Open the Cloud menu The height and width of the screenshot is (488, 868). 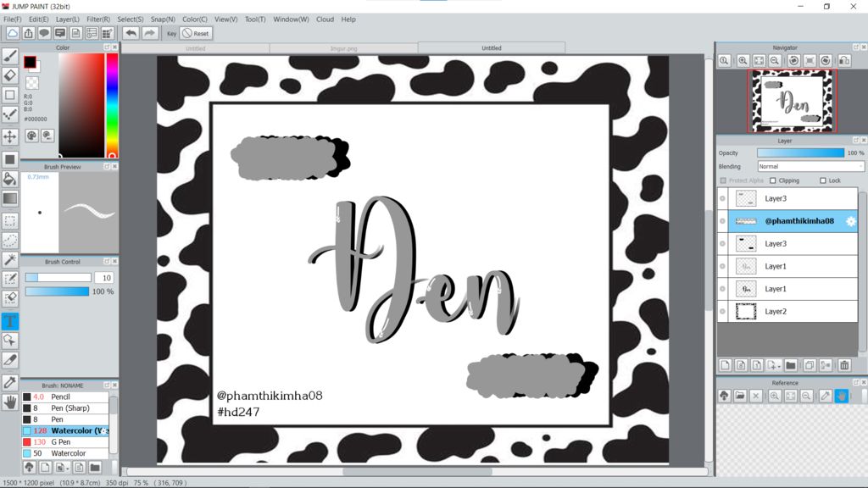(325, 19)
